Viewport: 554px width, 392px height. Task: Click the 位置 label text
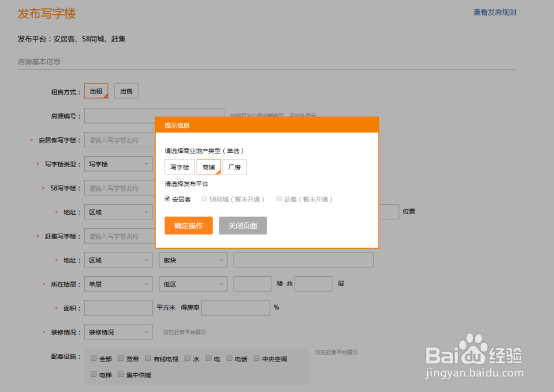point(409,212)
